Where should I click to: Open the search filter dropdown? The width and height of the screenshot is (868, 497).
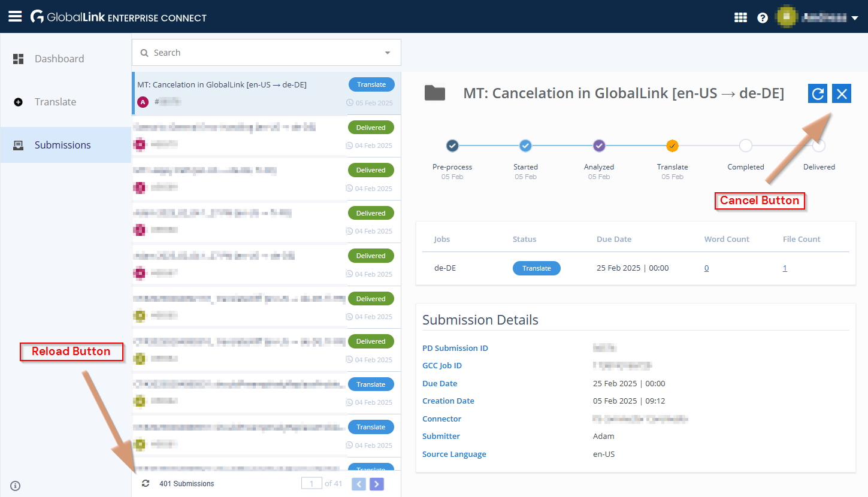pos(387,53)
